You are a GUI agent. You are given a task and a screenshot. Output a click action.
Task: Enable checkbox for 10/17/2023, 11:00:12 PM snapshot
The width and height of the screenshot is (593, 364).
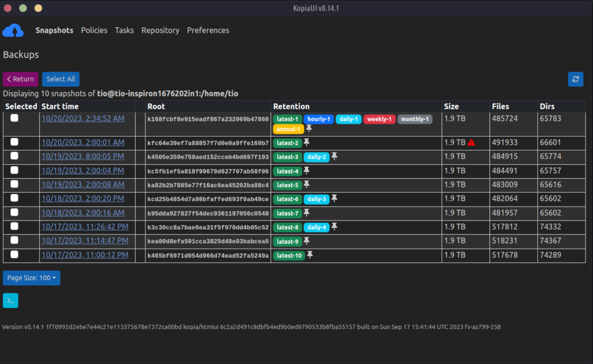tap(14, 255)
